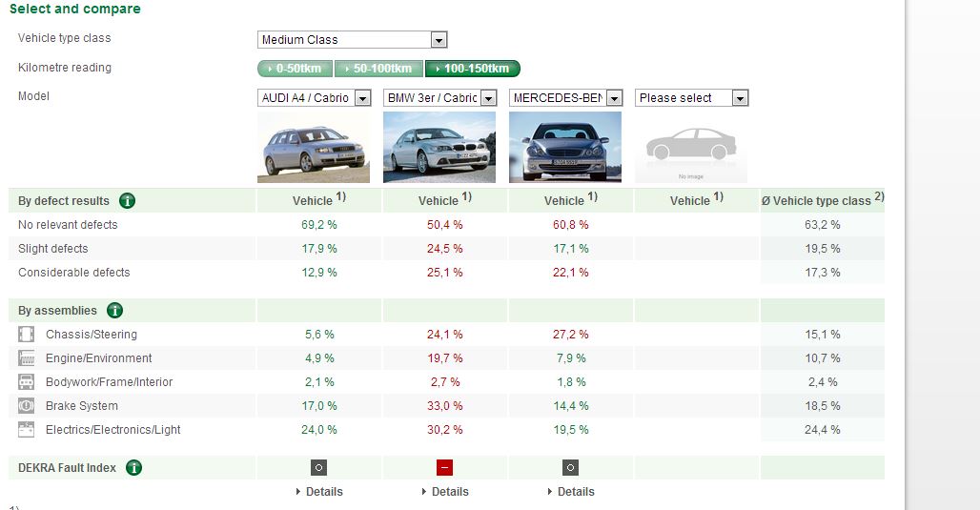Select the 0-50tkm kilometre reading

295,69
